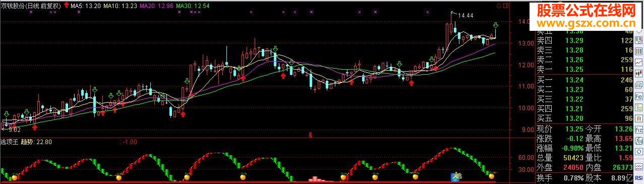This screenshot has height=184, width=644.
Task: Select the 买二 13.23 order row
Action: [x=584, y=89]
